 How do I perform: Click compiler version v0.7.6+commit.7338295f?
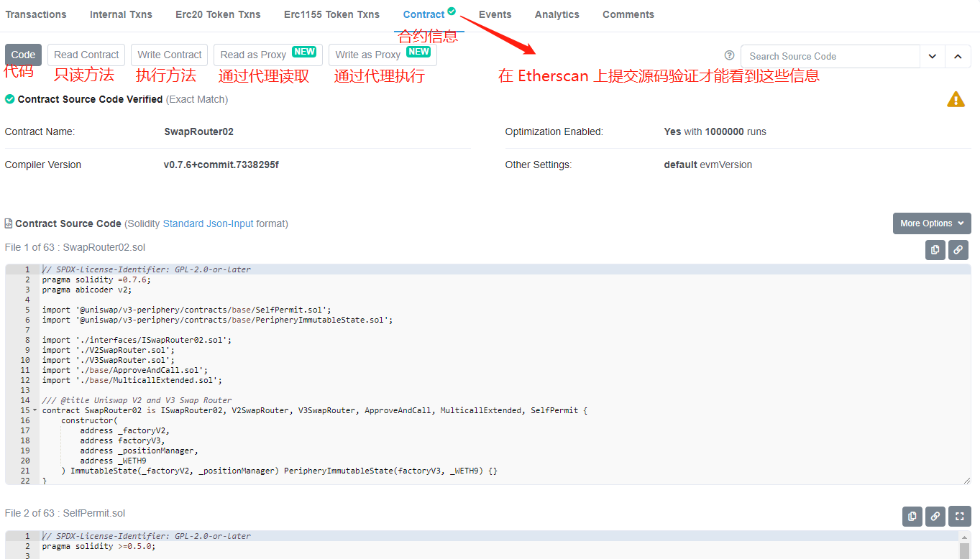click(x=221, y=165)
